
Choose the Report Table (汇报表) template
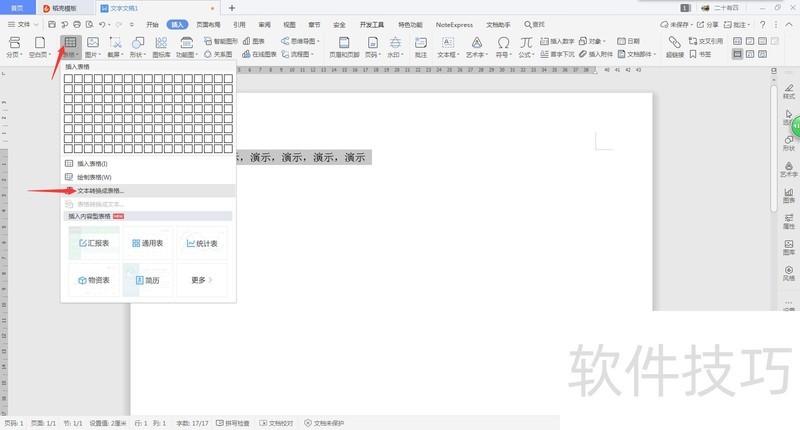click(x=94, y=243)
